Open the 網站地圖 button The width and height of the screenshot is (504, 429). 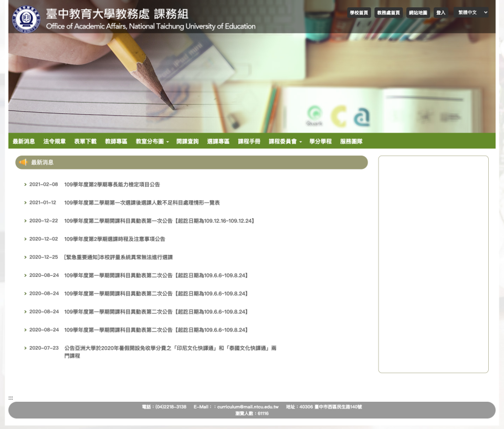click(x=418, y=13)
